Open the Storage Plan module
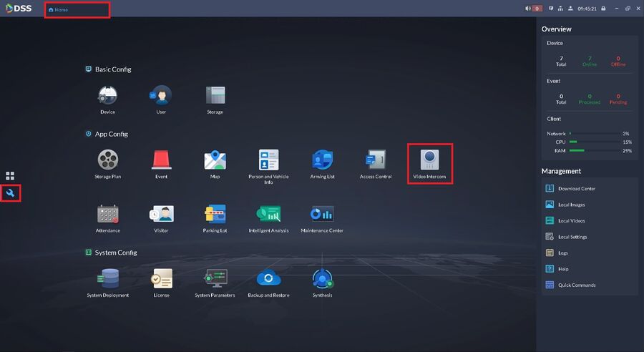This screenshot has width=644, height=352. 107,164
